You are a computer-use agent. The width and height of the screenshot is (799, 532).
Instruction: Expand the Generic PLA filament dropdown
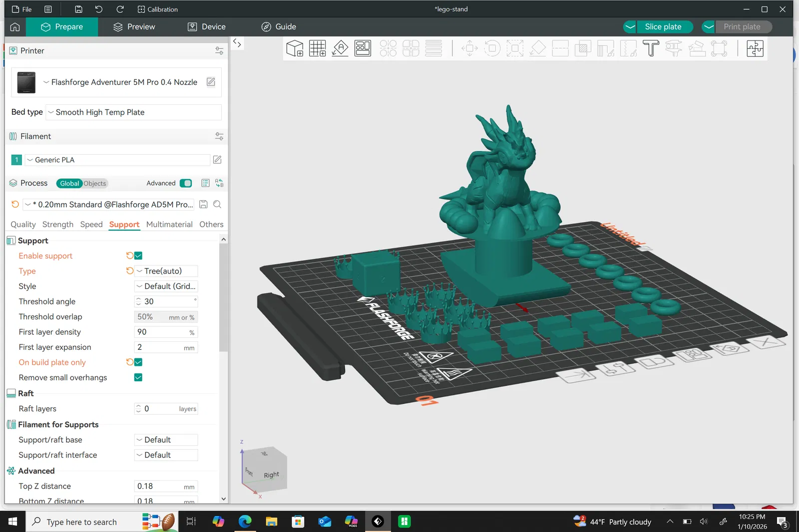coord(117,160)
